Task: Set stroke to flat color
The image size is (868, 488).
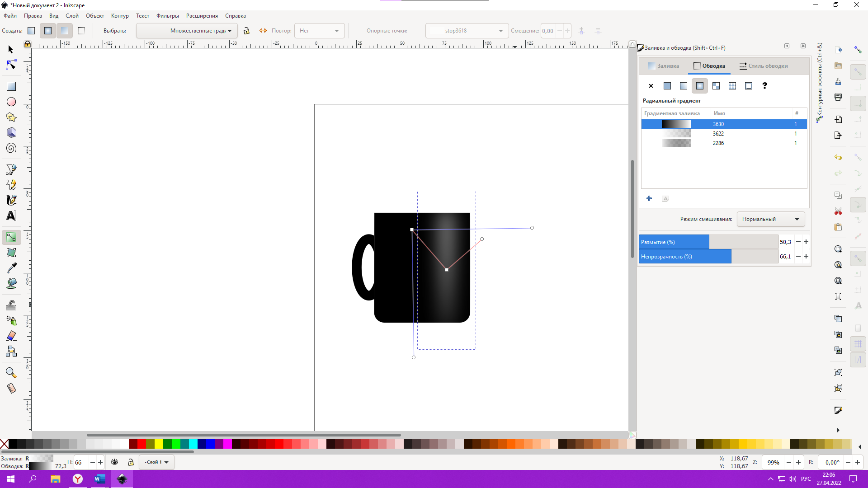Action: [x=667, y=86]
